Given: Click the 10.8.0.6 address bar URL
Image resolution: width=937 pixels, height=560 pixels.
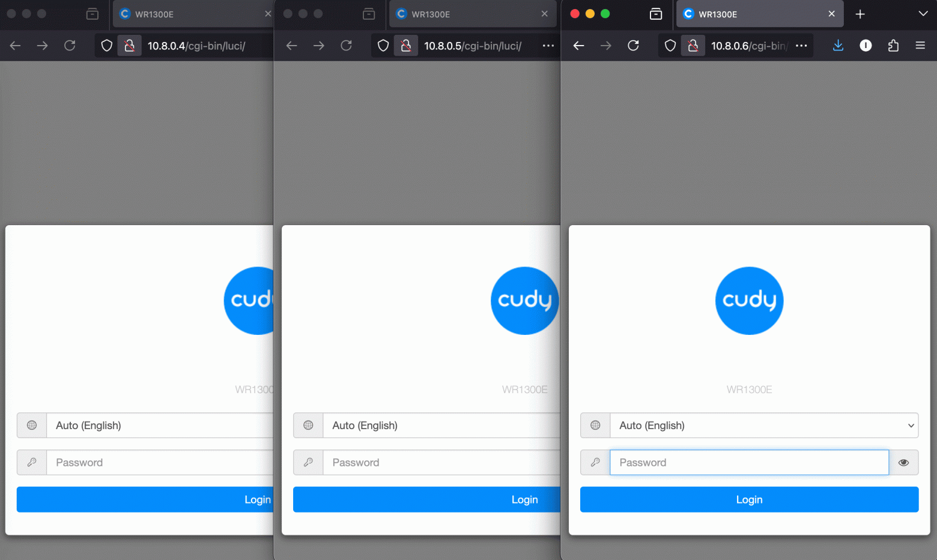Looking at the screenshot, I should pyautogui.click(x=749, y=46).
